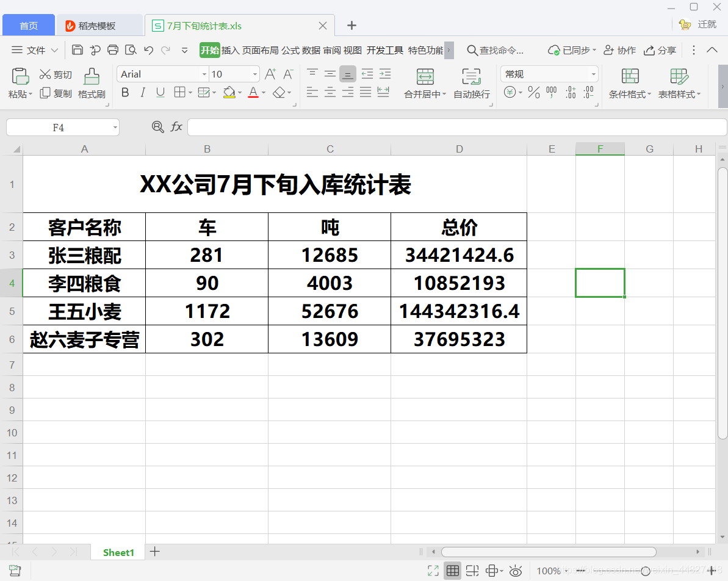The width and height of the screenshot is (728, 581).
Task: Open the font color swatch
Action: [x=253, y=93]
